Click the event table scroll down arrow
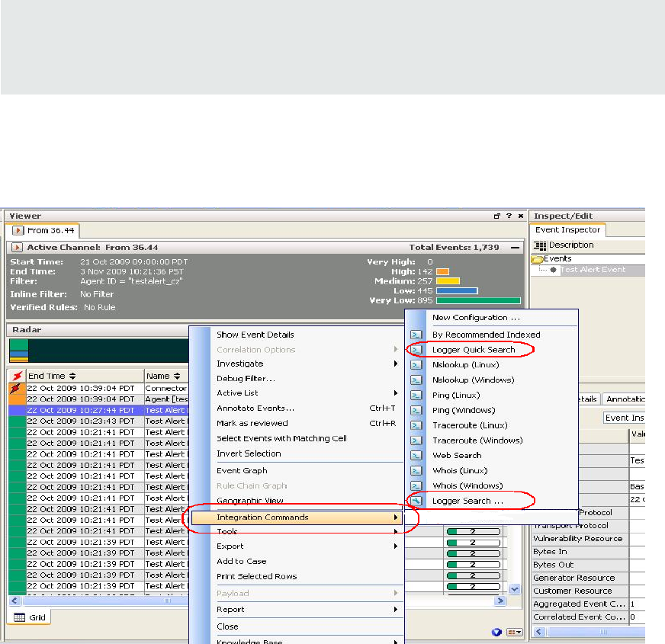 click(515, 589)
